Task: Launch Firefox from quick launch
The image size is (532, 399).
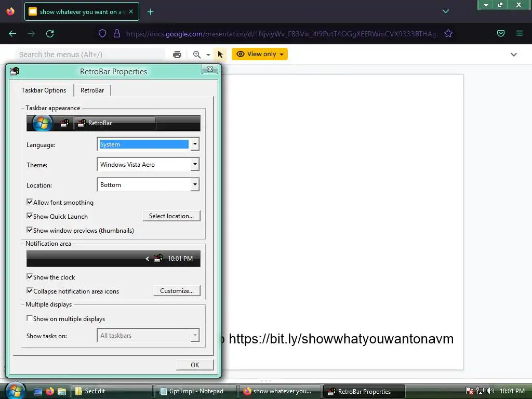Action: pos(50,391)
